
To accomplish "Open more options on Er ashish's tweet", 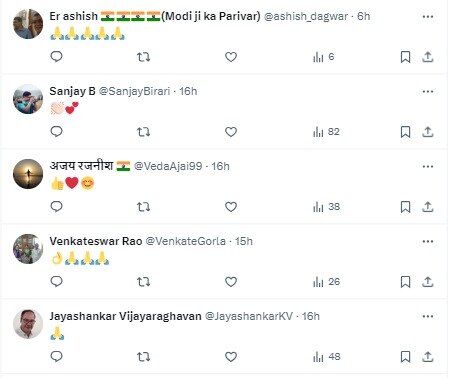I will [428, 16].
